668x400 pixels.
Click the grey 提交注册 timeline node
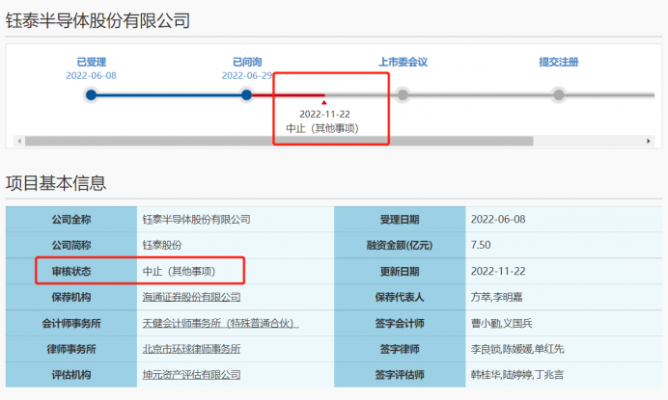pyautogui.click(x=559, y=95)
